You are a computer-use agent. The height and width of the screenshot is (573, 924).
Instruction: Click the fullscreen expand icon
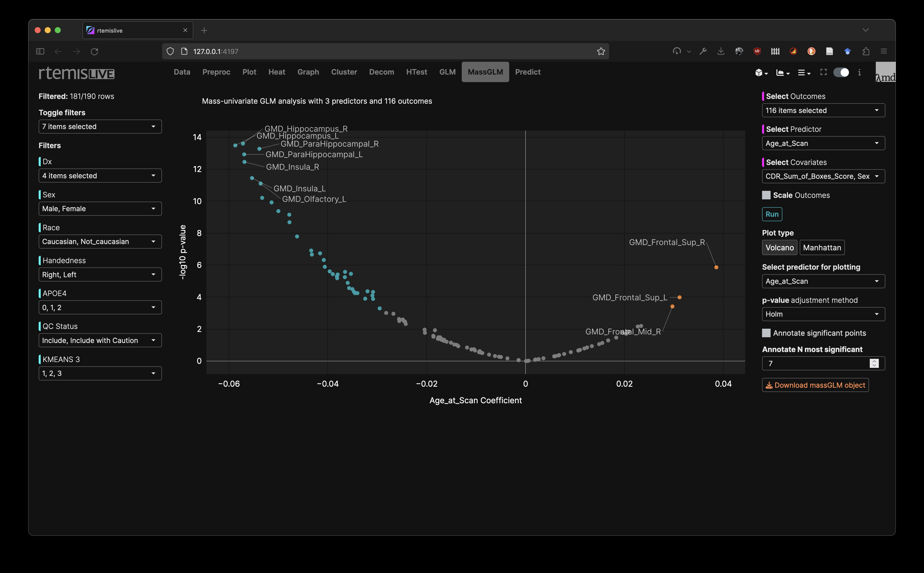point(823,72)
